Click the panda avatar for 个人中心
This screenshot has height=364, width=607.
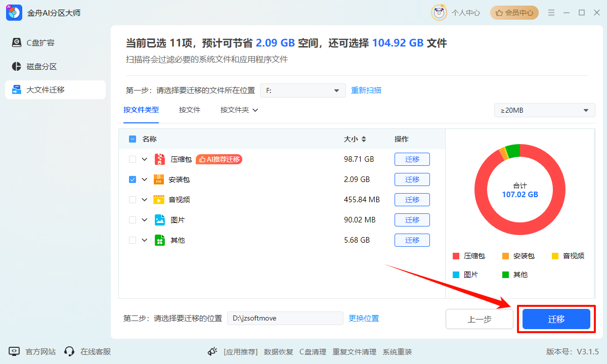coord(439,13)
